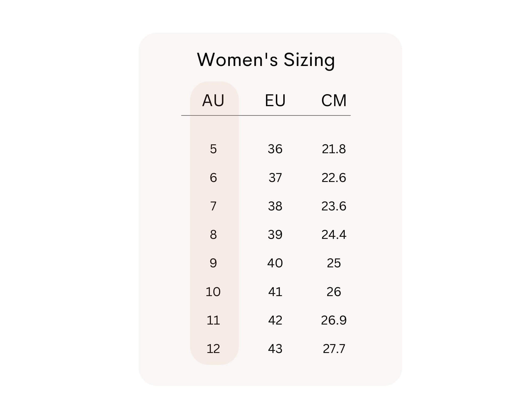The height and width of the screenshot is (399, 532).
Task: Select EU size 38
Action: click(275, 206)
